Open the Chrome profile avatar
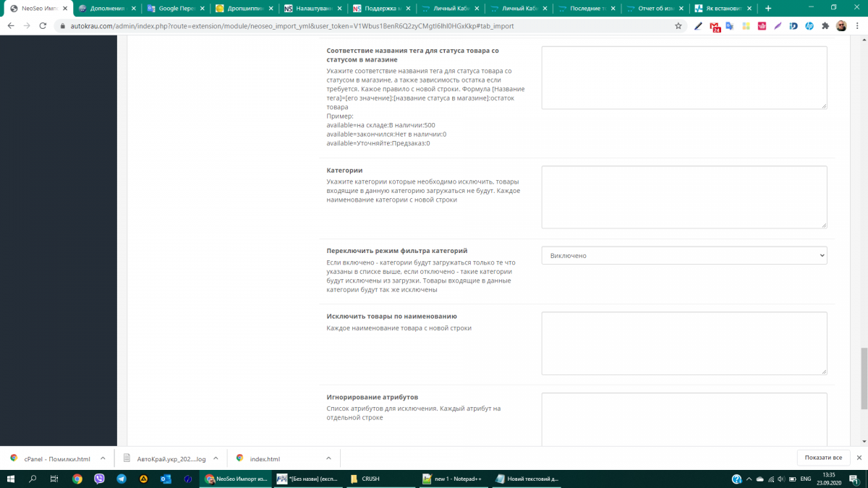This screenshot has width=868, height=488. pos(841,25)
